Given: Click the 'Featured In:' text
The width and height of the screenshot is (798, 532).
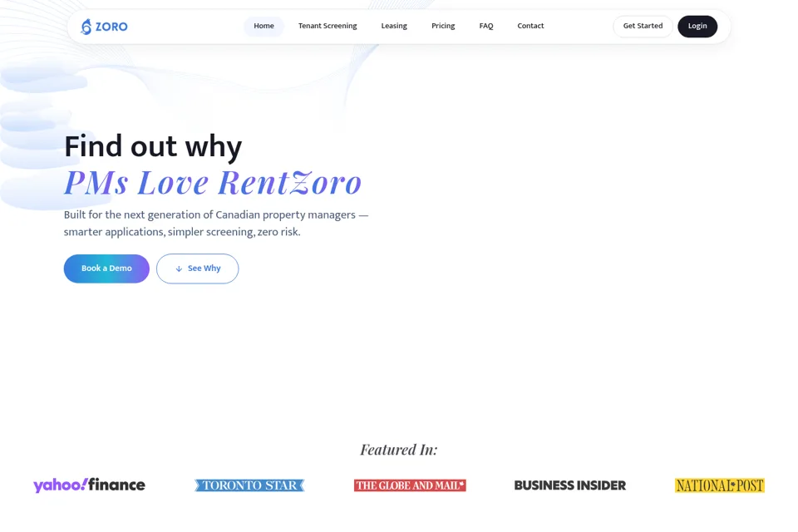Looking at the screenshot, I should click(399, 450).
